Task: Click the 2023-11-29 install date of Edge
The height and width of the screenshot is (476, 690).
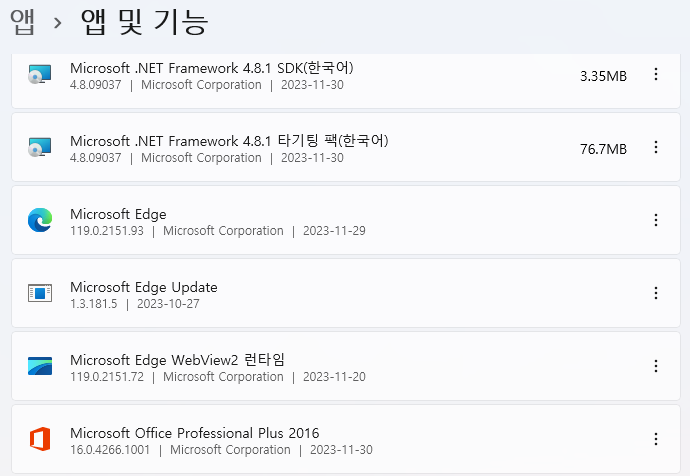Action: pos(334,231)
